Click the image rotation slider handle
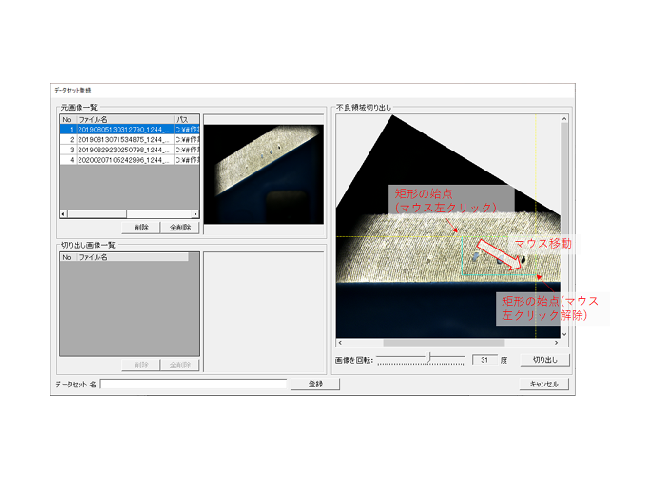The width and height of the screenshot is (660, 480). [x=429, y=359]
